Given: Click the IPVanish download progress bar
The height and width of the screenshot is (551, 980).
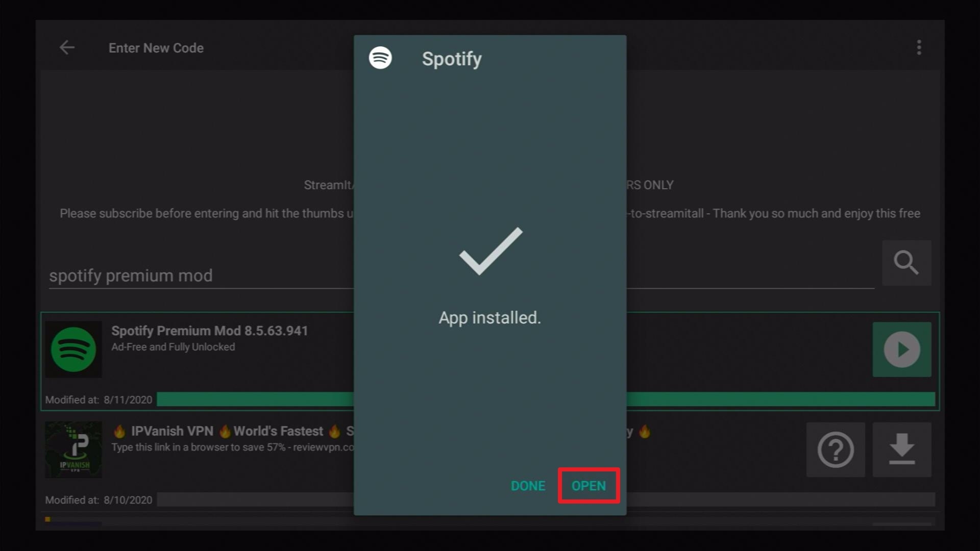Looking at the screenshot, I should [x=546, y=499].
